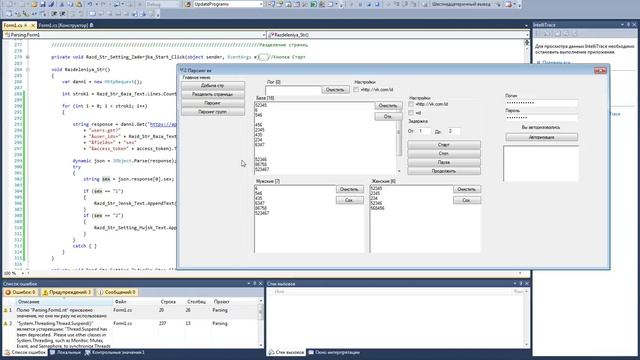Click the Строка column header
The height and width of the screenshot is (360, 640).
tap(168, 302)
